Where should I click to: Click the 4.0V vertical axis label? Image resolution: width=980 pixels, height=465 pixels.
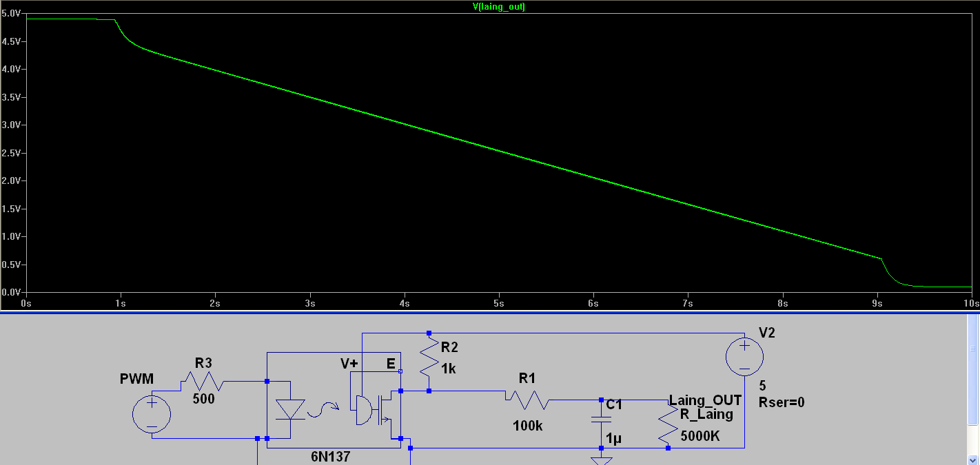10,69
